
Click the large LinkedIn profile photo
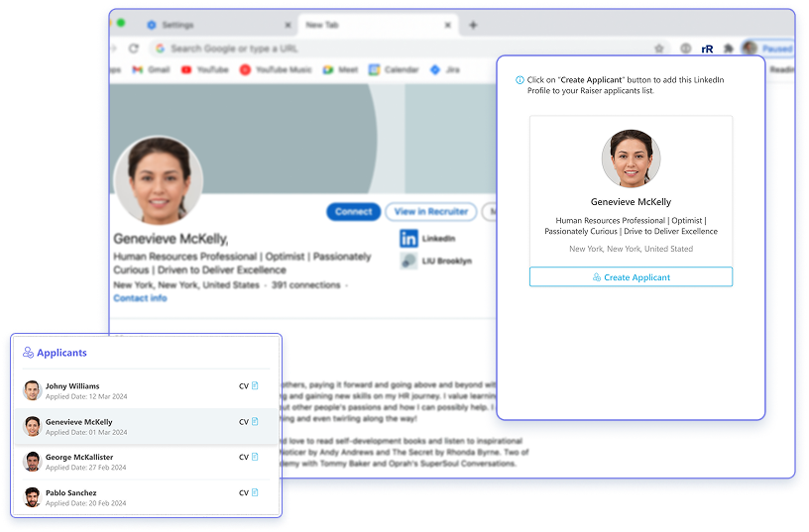159,180
